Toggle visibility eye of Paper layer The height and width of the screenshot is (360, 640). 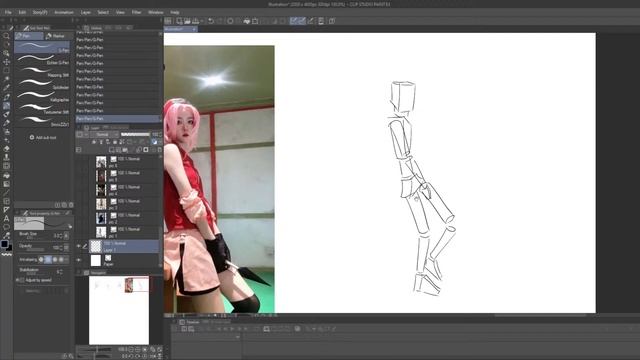pos(79,260)
